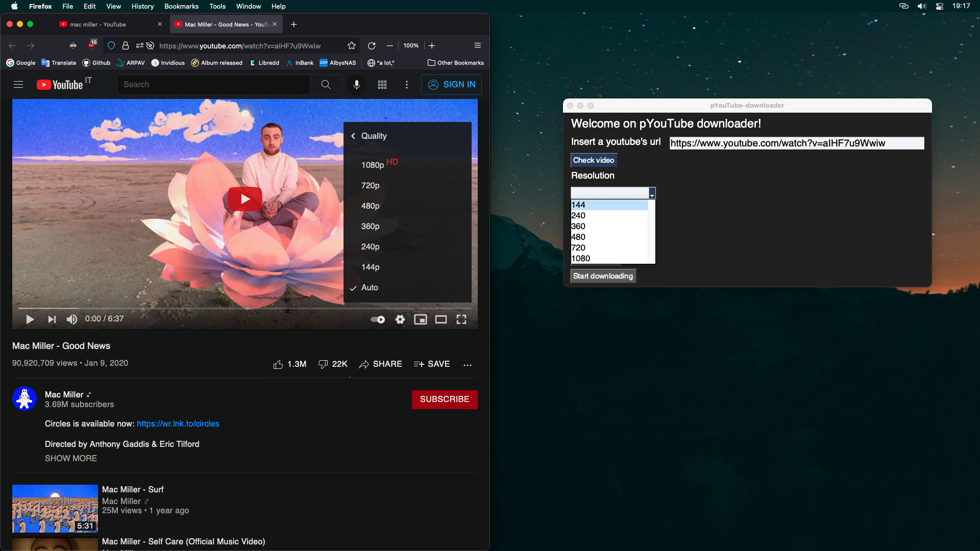Image resolution: width=980 pixels, height=551 pixels.
Task: Bookmark page with the star icon
Action: pos(352,46)
